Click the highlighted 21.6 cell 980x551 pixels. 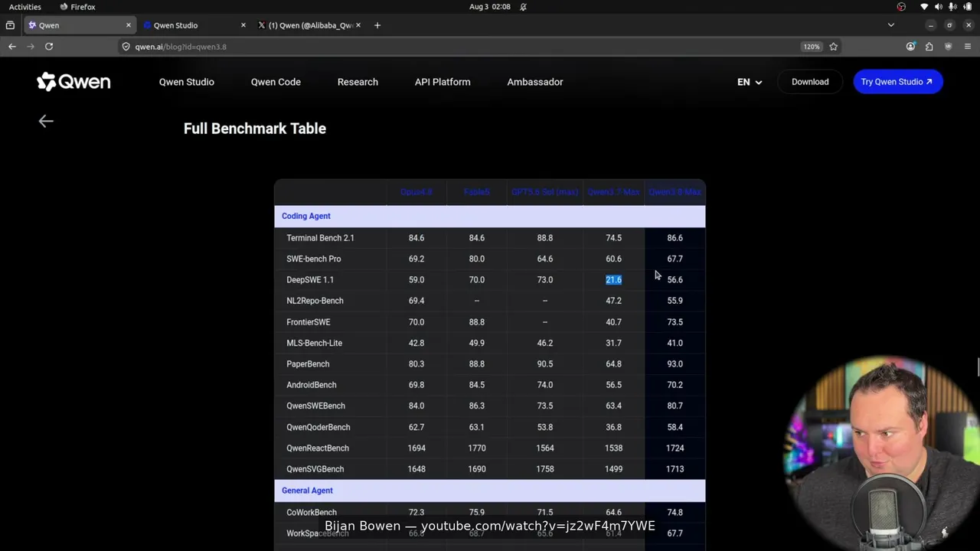[x=613, y=280]
